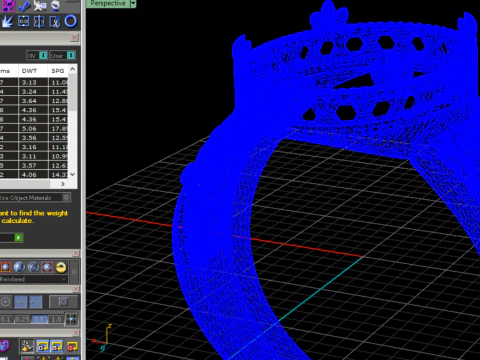Select the DWT value 4.06

point(29,174)
